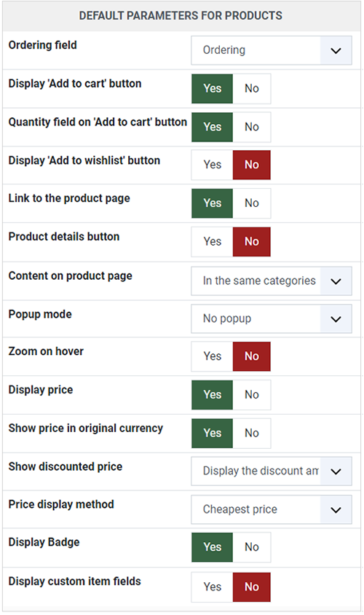Set Display price to No
Image resolution: width=364 pixels, height=615 pixels.
252,394
